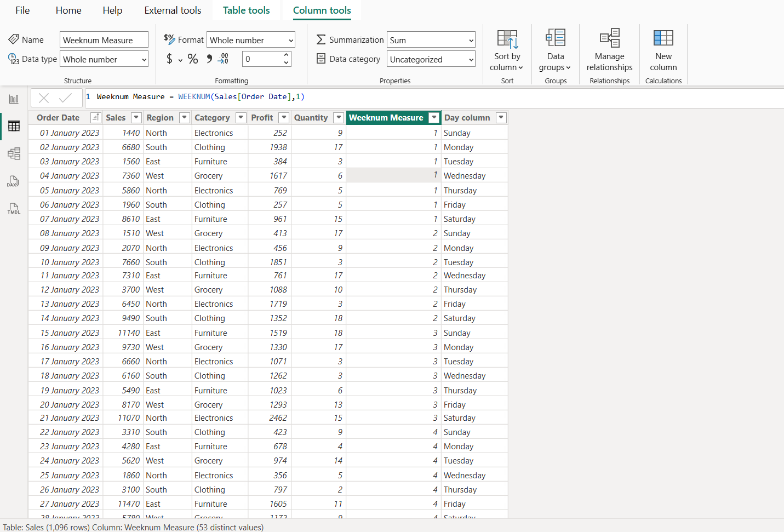Open the DAX query view

14,181
